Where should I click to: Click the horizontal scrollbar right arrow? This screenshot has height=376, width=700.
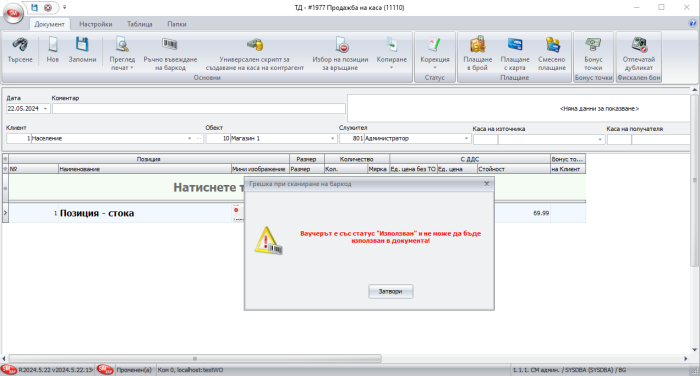click(x=686, y=358)
